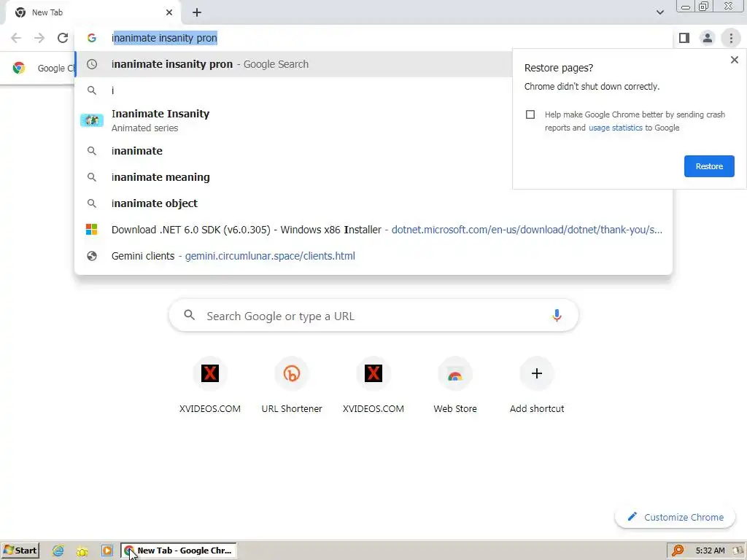Open the user profile icon
Image resolution: width=747 pixels, height=560 pixels.
[708, 38]
